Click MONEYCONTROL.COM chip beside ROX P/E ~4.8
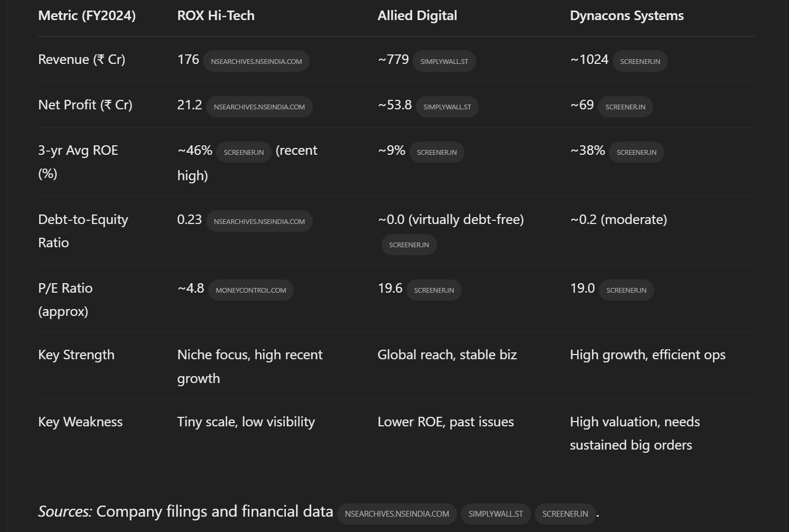Viewport: 789px width, 532px height. [x=250, y=290]
